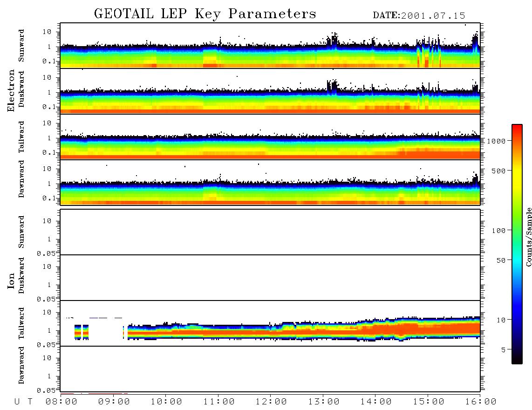Click the 100 color bar tick label
This screenshot has width=532, height=410.
(498, 231)
